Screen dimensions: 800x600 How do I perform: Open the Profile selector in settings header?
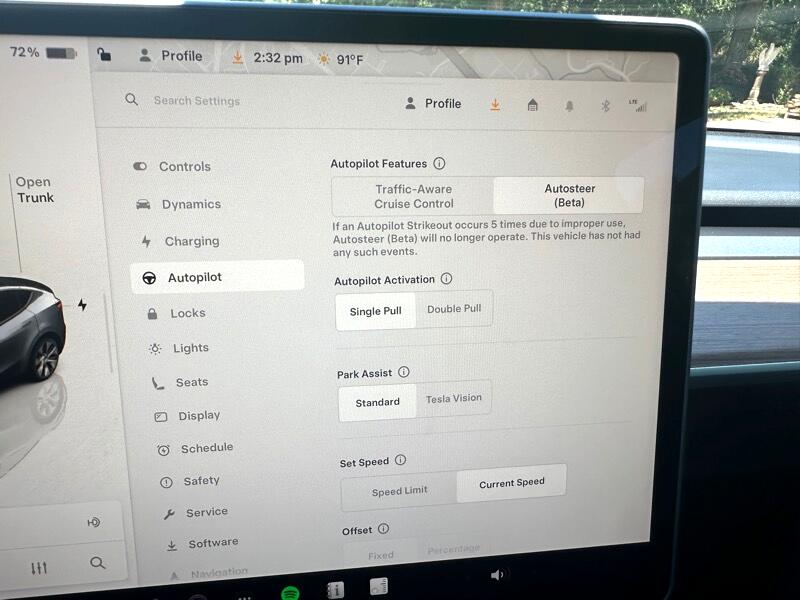point(433,103)
